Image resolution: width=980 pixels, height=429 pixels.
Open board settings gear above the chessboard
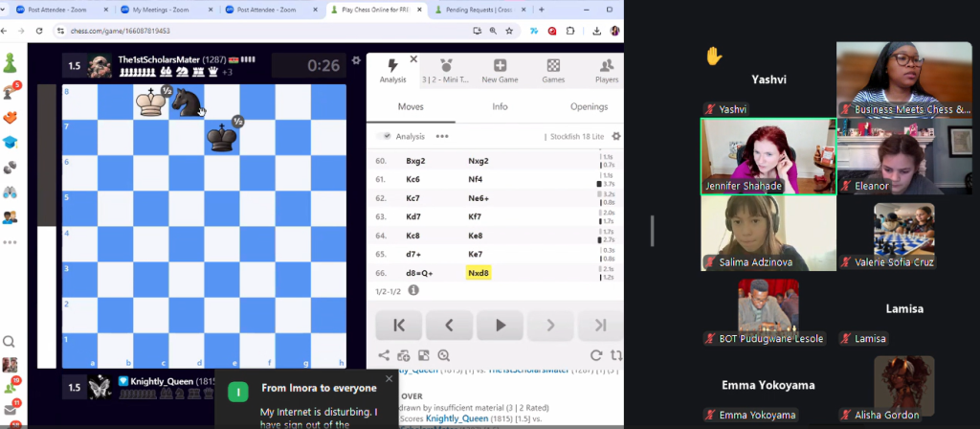[x=356, y=59]
